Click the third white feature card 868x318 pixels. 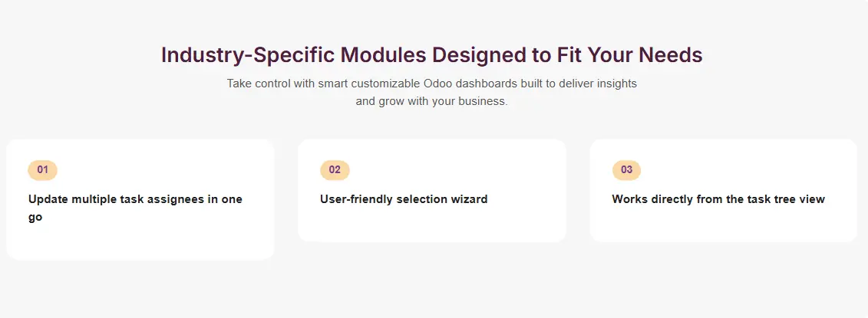[723, 226]
